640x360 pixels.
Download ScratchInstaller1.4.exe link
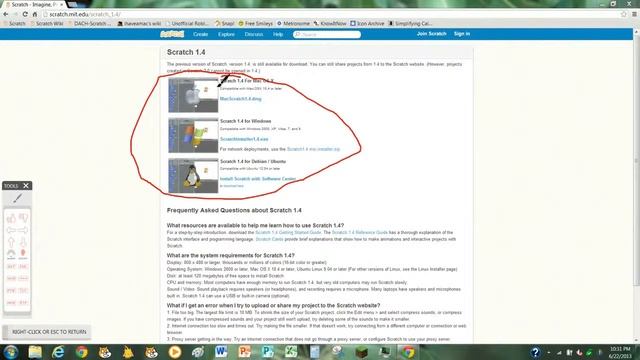tap(244, 139)
